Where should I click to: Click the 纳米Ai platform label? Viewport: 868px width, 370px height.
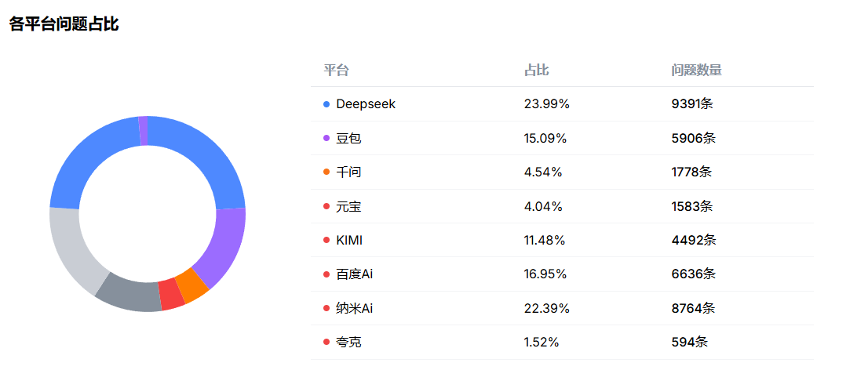pos(354,309)
